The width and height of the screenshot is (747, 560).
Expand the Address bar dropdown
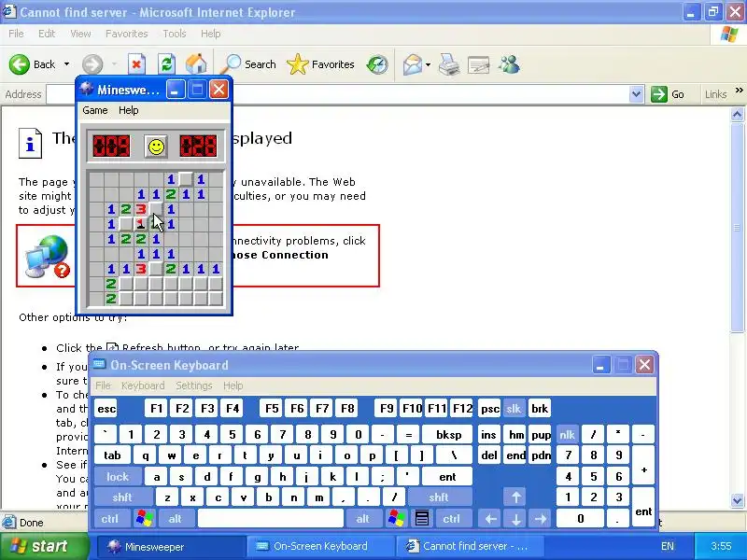pyautogui.click(x=636, y=94)
